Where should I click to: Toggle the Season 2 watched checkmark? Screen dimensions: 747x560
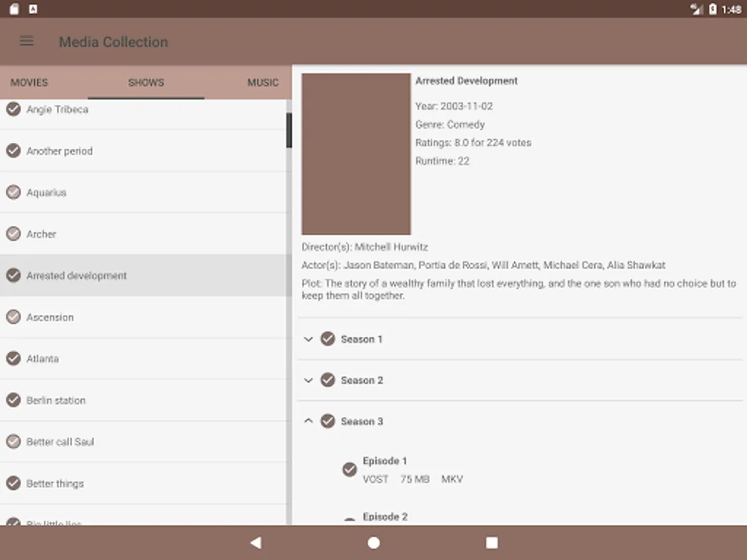click(328, 380)
